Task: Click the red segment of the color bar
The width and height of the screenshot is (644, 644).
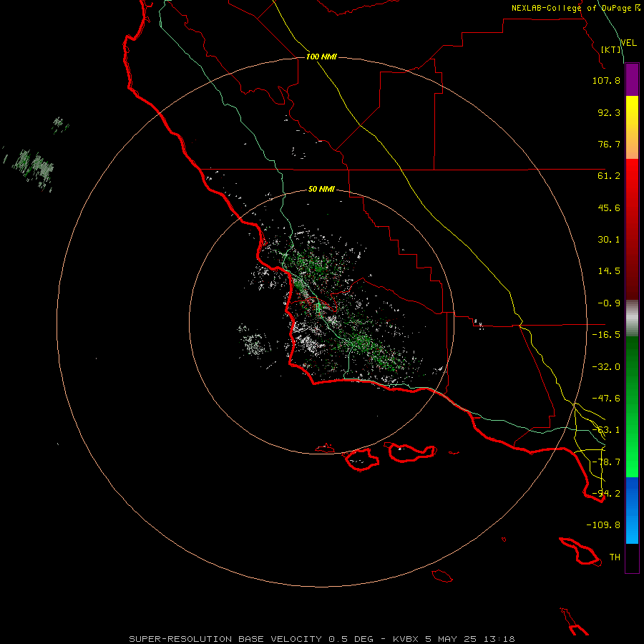Action: (x=632, y=229)
